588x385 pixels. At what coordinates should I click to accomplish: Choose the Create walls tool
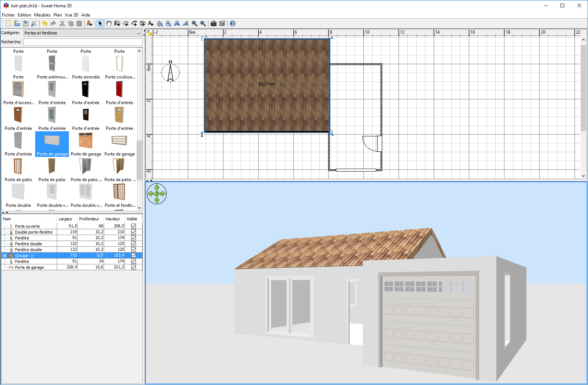pyautogui.click(x=117, y=23)
